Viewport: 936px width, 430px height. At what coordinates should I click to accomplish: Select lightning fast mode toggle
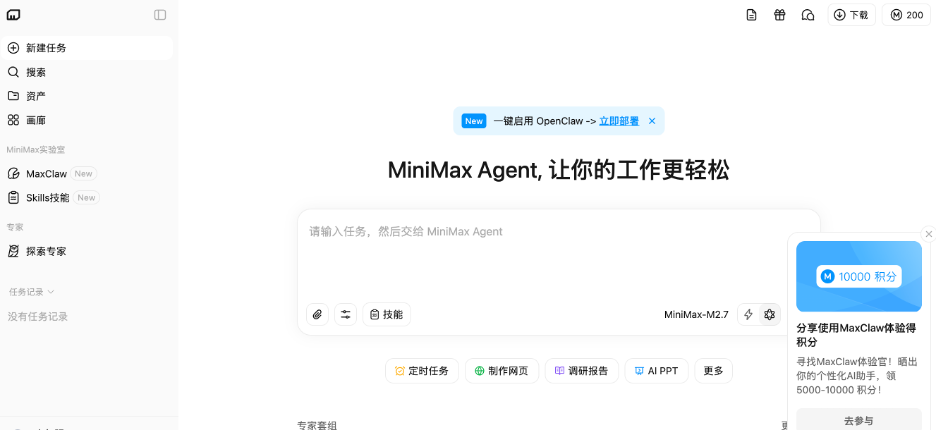749,315
